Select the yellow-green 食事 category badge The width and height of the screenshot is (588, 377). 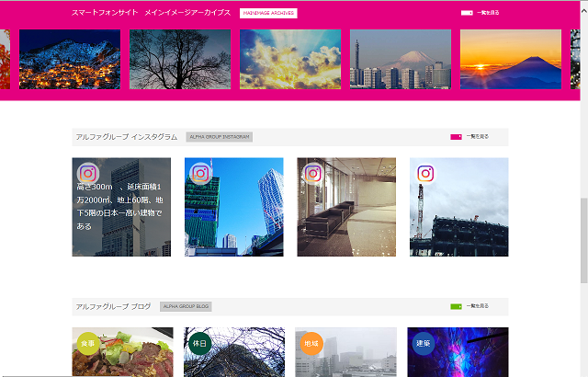click(x=87, y=343)
